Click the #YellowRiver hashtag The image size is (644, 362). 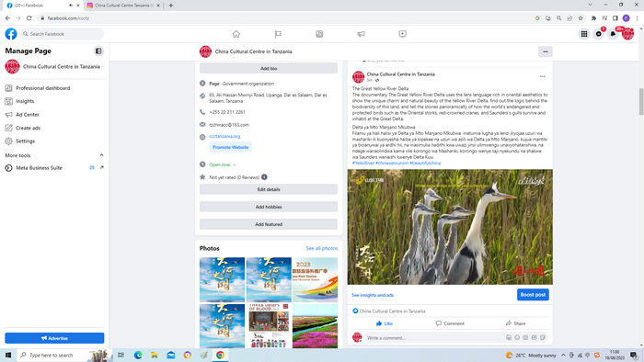click(363, 164)
